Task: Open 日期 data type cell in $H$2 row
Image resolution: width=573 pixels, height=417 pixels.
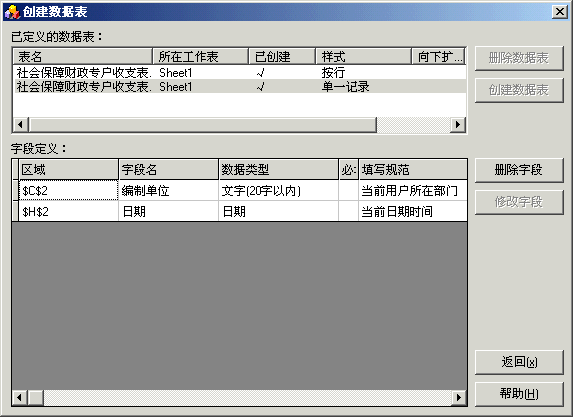Action: [278, 211]
